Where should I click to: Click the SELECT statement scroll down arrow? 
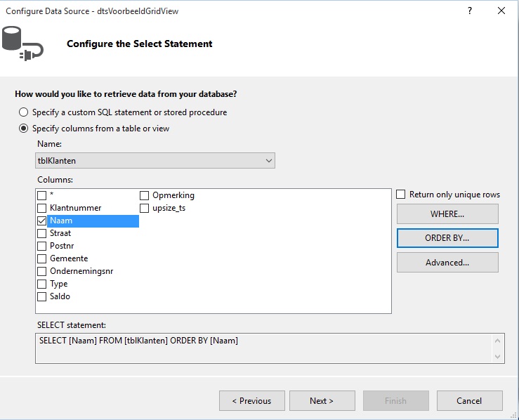(x=497, y=357)
